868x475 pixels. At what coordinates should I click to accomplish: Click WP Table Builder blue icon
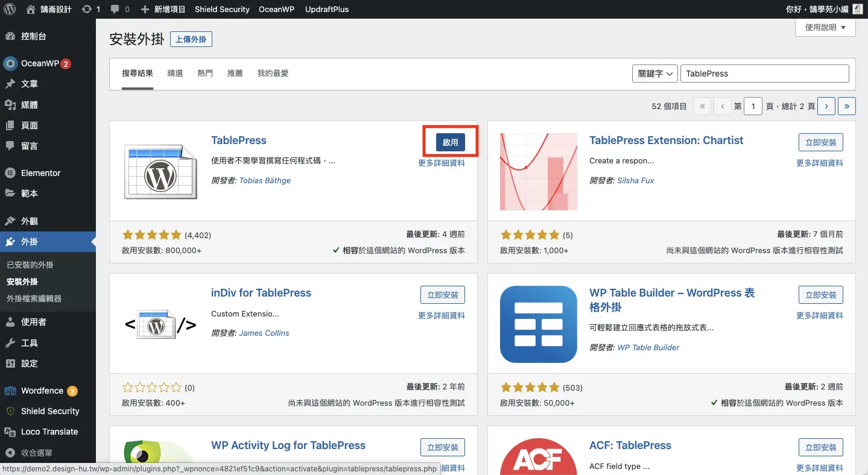pyautogui.click(x=539, y=324)
